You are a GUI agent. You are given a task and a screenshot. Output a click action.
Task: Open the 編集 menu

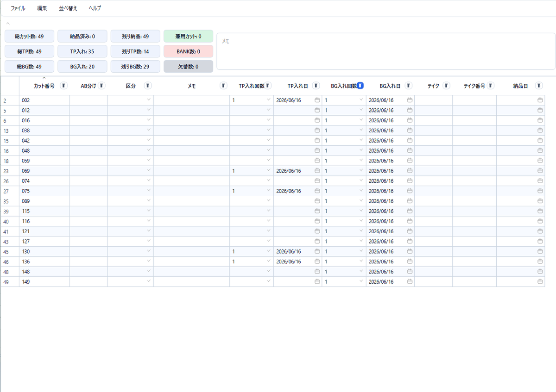[x=42, y=8]
